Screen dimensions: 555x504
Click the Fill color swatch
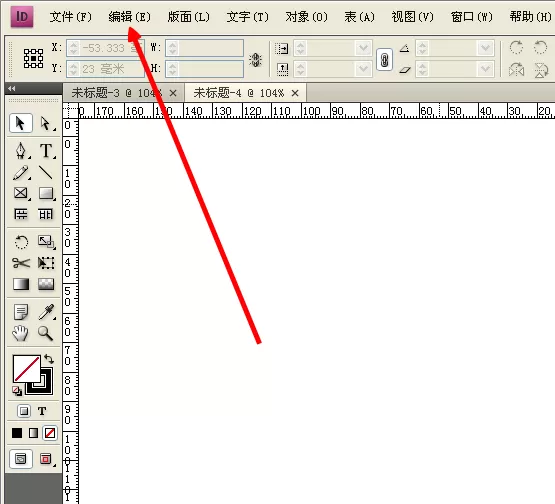27,369
